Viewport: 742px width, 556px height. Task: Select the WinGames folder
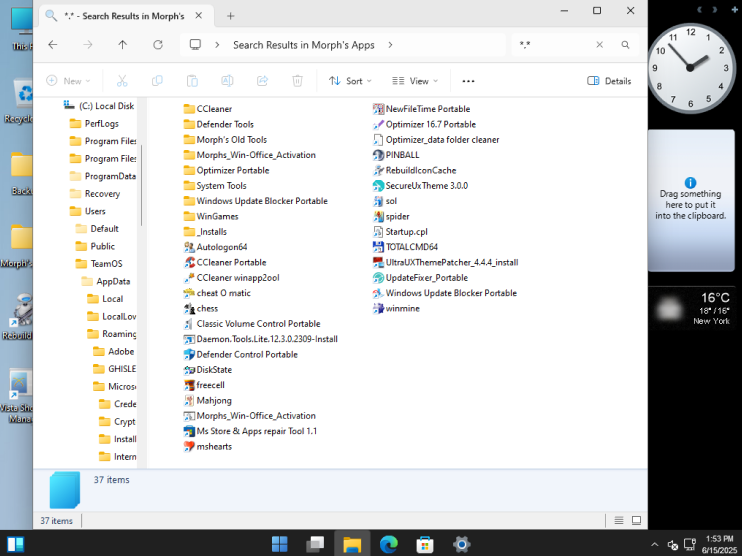coord(212,216)
